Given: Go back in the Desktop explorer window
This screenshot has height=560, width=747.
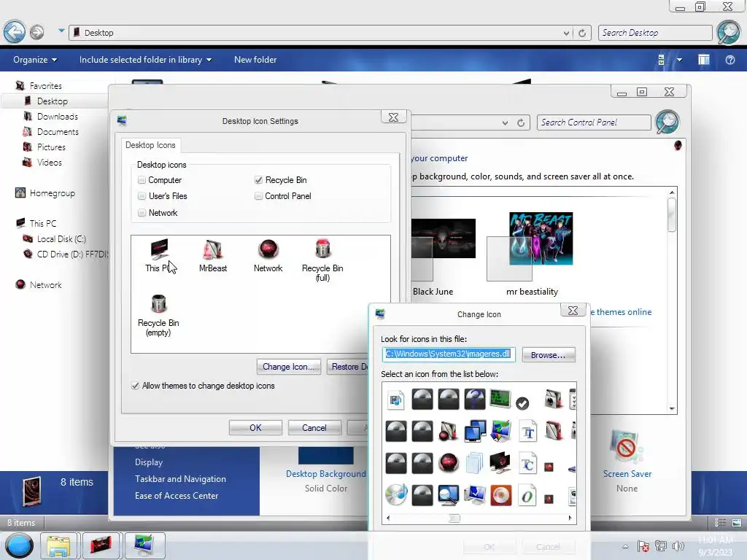Looking at the screenshot, I should [x=15, y=32].
